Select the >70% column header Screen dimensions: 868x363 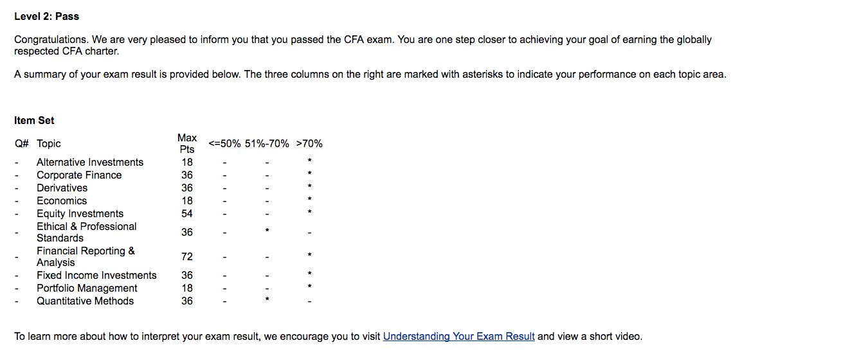click(x=309, y=144)
